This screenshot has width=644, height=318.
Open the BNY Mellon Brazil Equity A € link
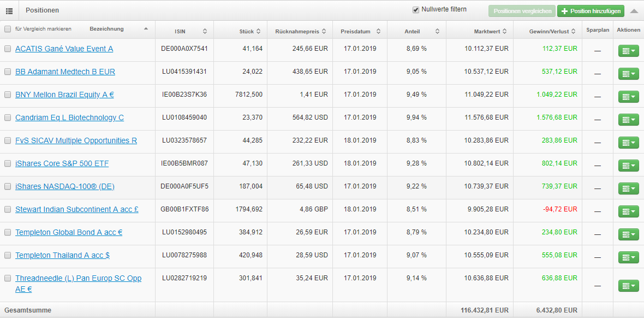[64, 95]
